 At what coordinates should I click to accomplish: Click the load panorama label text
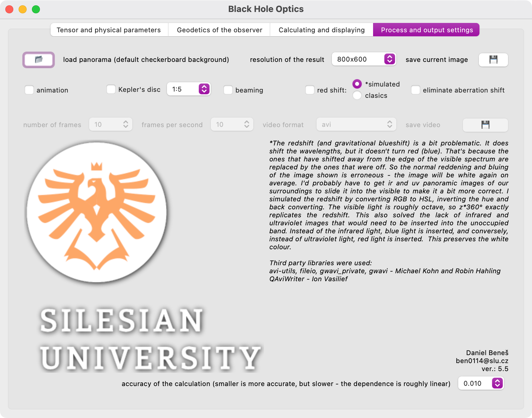[x=146, y=60]
